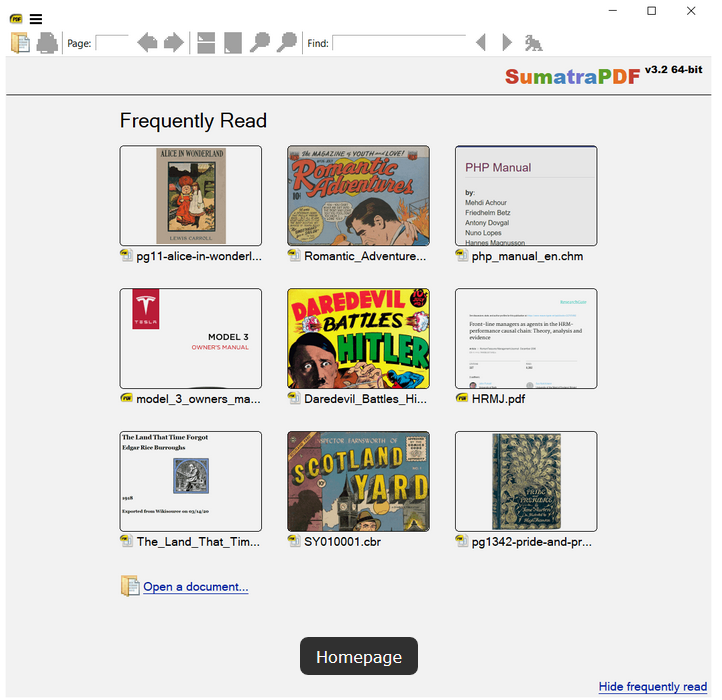Click the Open a document link
The height and width of the screenshot is (700, 722).
(x=195, y=587)
